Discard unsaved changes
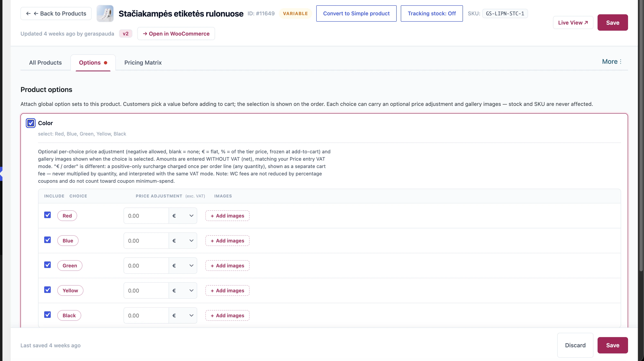This screenshot has height=361, width=644. point(575,345)
